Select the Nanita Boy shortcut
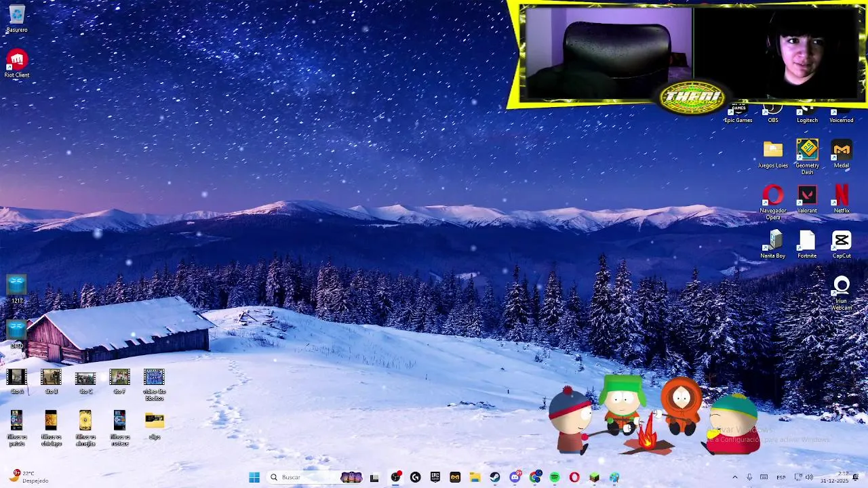868x488 pixels. tap(773, 245)
